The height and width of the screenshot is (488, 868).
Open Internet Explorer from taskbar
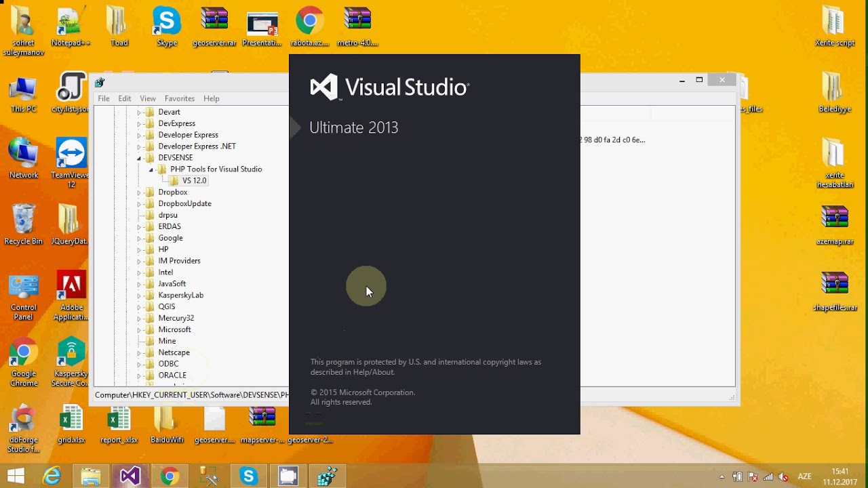(x=52, y=476)
